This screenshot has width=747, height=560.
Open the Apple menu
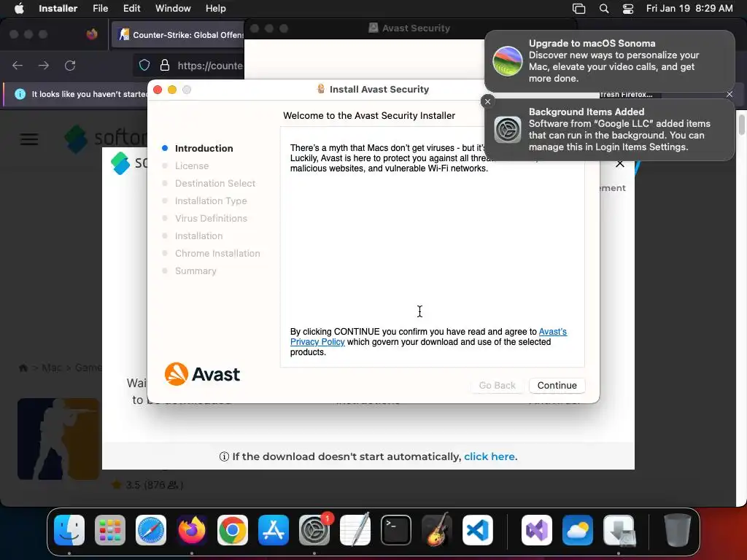19,9
